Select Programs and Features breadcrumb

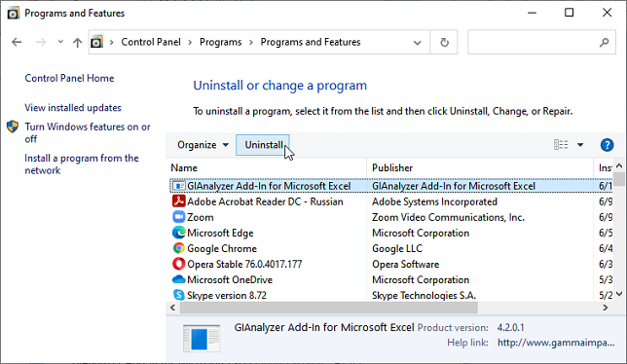tap(311, 42)
